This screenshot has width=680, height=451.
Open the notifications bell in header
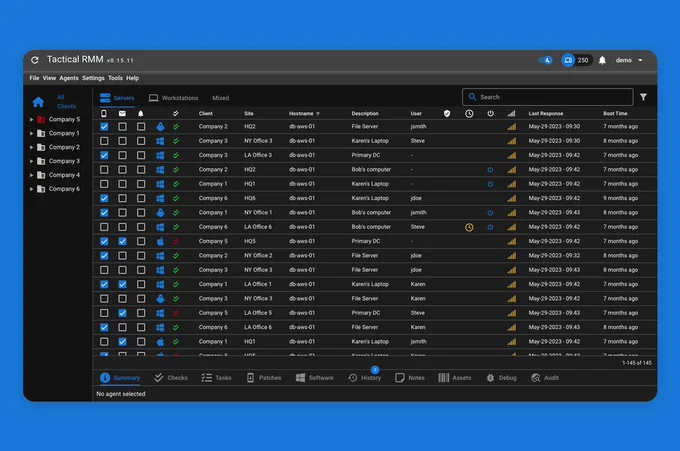click(x=602, y=60)
